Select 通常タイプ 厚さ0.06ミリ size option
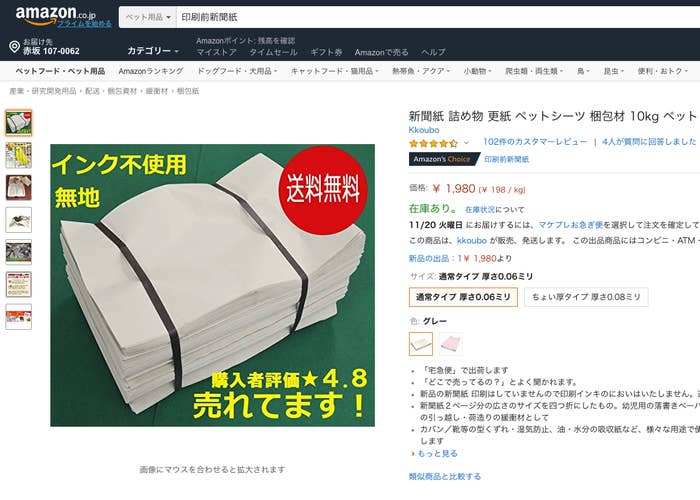700x500 pixels. pos(463,297)
